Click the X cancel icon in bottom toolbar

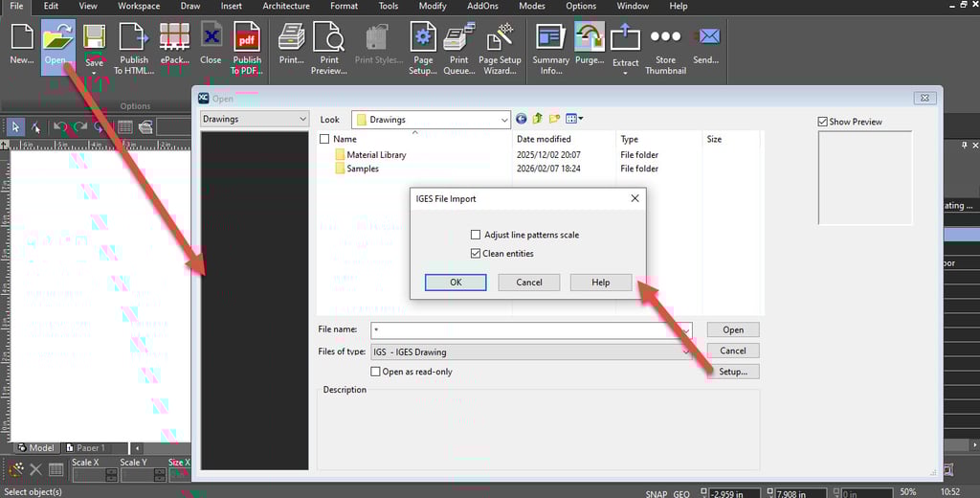[36, 469]
